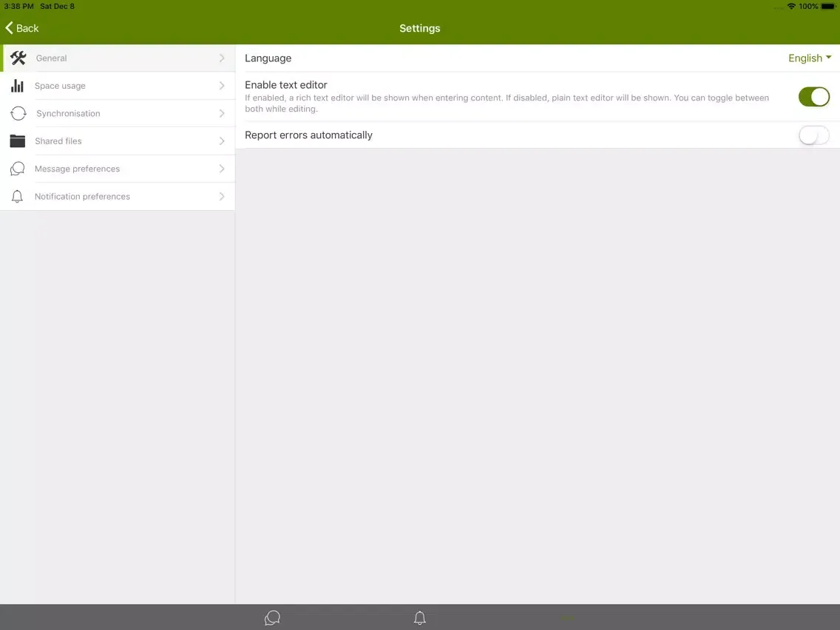Disable the Enable text editor switch
The width and height of the screenshot is (840, 630).
click(x=813, y=97)
